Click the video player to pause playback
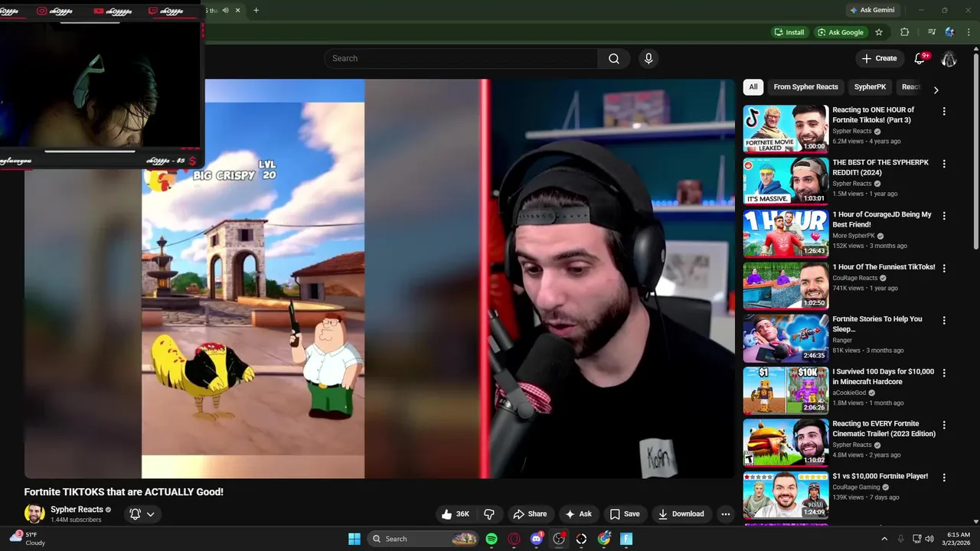This screenshot has width=980, height=551. [380, 279]
